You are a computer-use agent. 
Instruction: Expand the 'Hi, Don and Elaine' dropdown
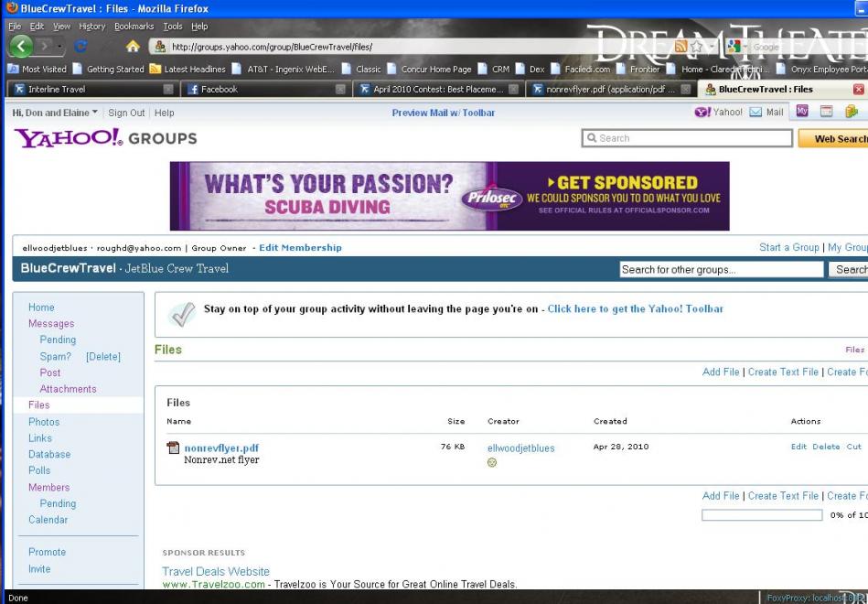pos(95,113)
